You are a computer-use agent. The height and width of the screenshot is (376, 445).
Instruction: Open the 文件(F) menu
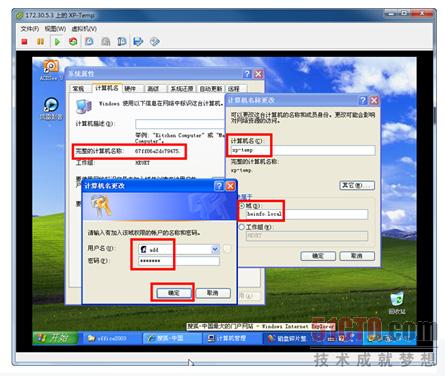pos(30,29)
